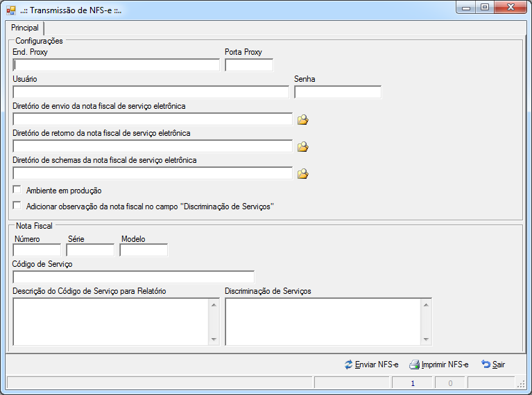Click into the Usuário field
Image resolution: width=532 pixels, height=395 pixels.
pyautogui.click(x=151, y=92)
